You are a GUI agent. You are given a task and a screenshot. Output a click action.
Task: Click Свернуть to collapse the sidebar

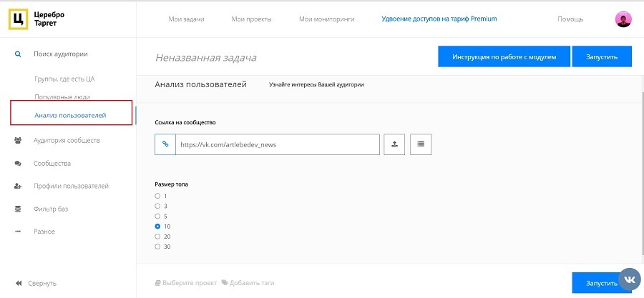(42, 283)
